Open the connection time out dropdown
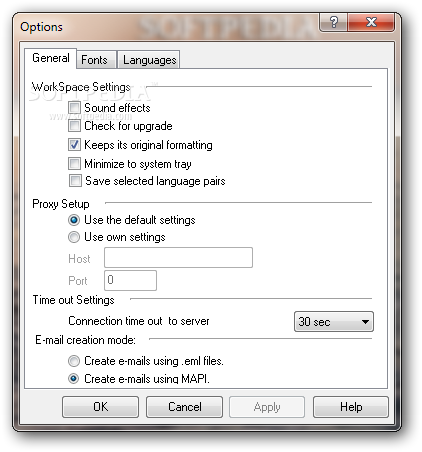The width and height of the screenshot is (422, 452). (x=334, y=322)
